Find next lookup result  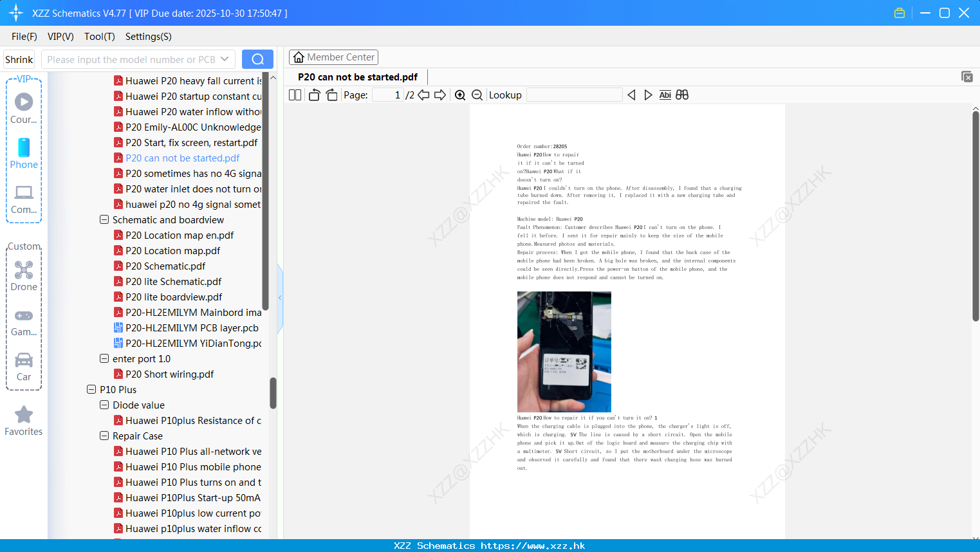(x=648, y=95)
